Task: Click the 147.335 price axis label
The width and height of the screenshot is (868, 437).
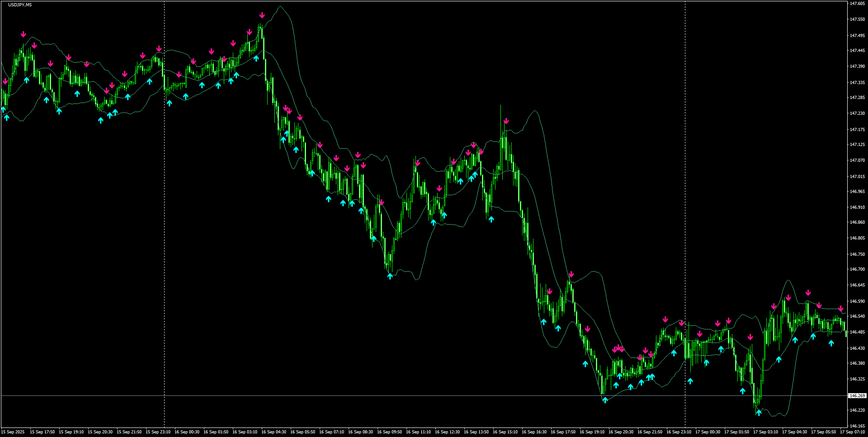Action: [857, 83]
